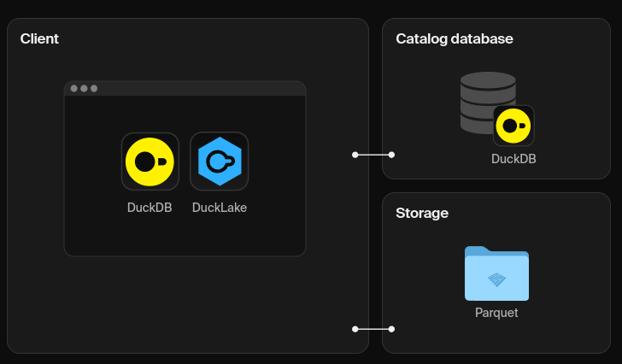Image resolution: width=622 pixels, height=364 pixels.
Task: Click the client window title bar
Action: click(x=185, y=88)
